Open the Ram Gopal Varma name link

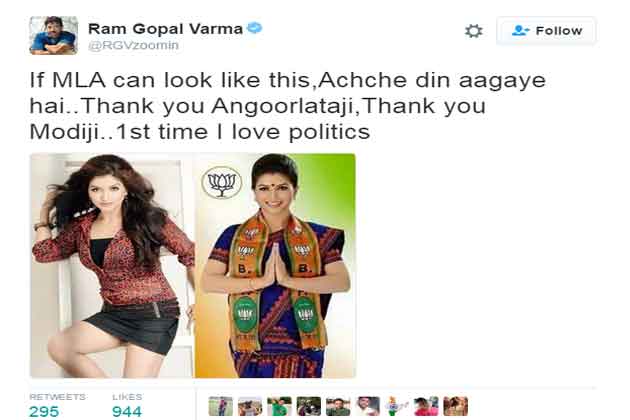[165, 29]
